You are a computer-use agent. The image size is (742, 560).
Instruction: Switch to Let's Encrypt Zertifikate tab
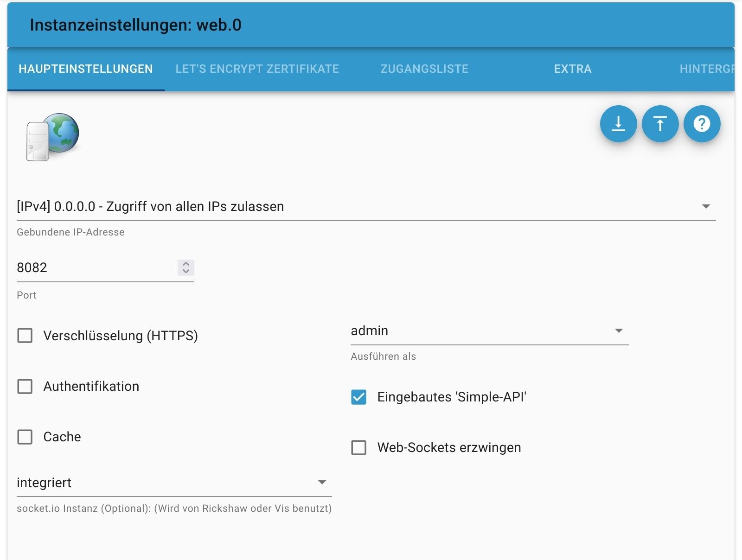pyautogui.click(x=257, y=69)
